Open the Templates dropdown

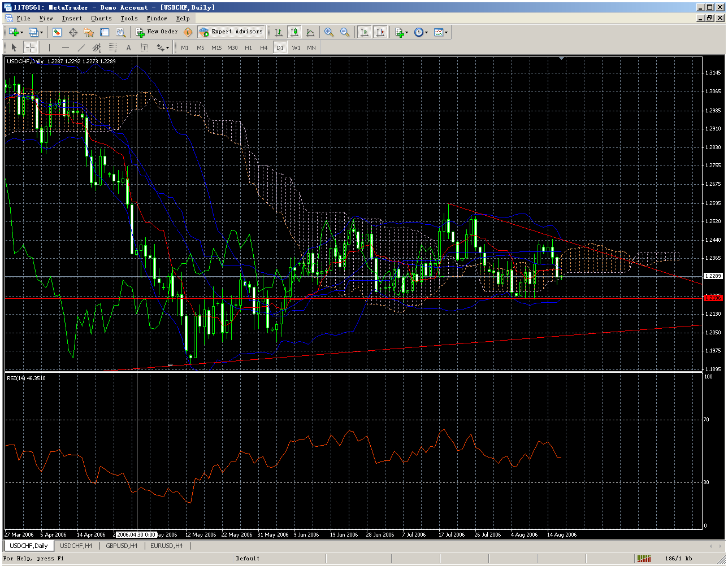(x=441, y=32)
